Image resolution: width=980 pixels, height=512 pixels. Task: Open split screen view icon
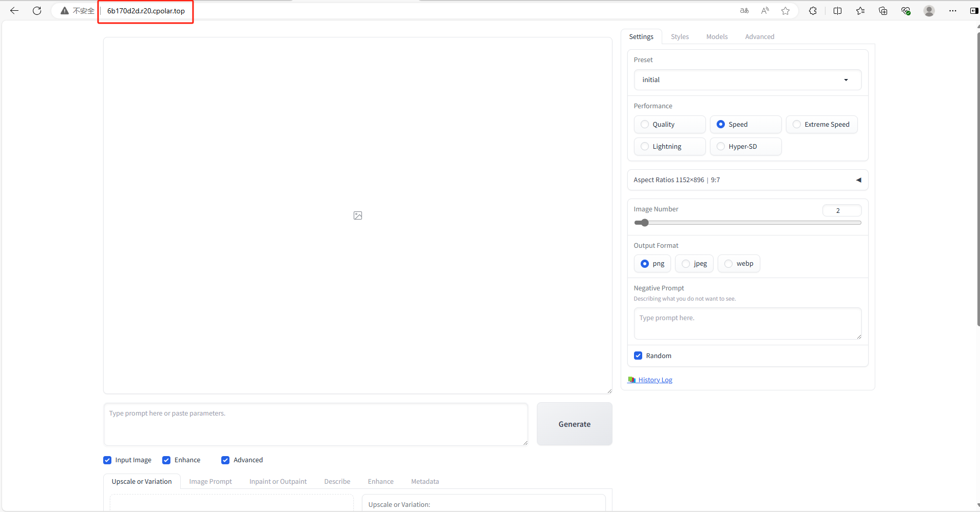click(837, 11)
